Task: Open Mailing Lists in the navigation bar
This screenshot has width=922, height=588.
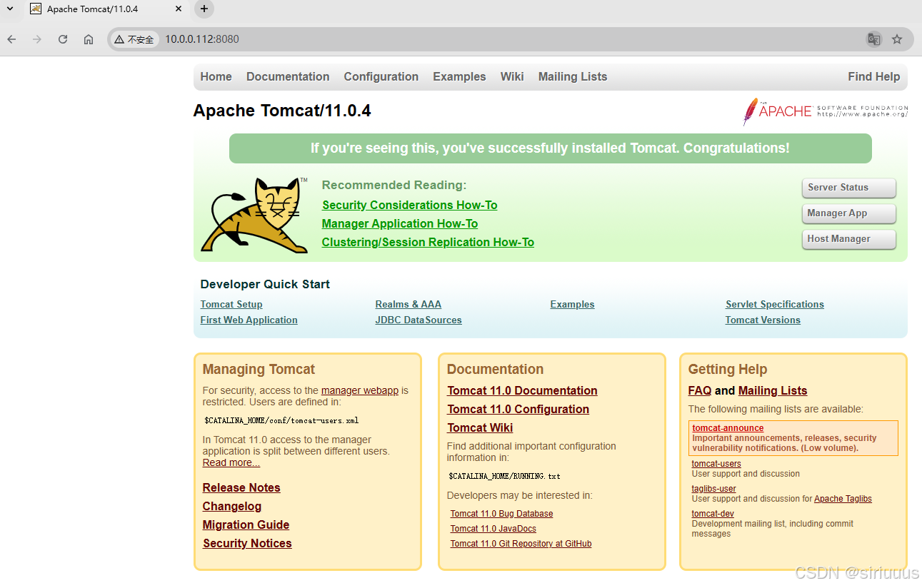Action: (x=573, y=76)
